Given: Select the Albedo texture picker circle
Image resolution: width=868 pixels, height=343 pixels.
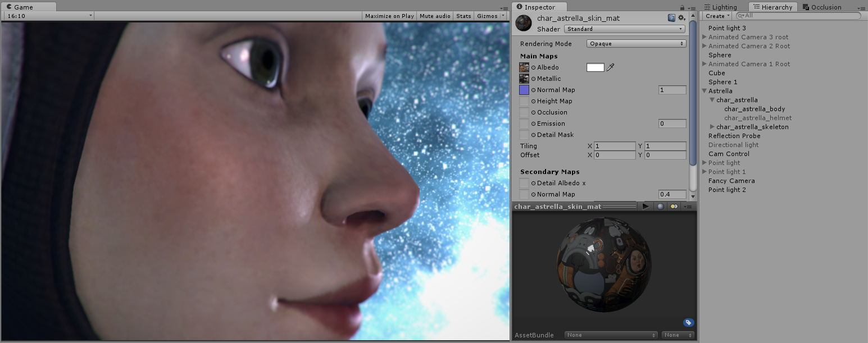Looking at the screenshot, I should (534, 67).
